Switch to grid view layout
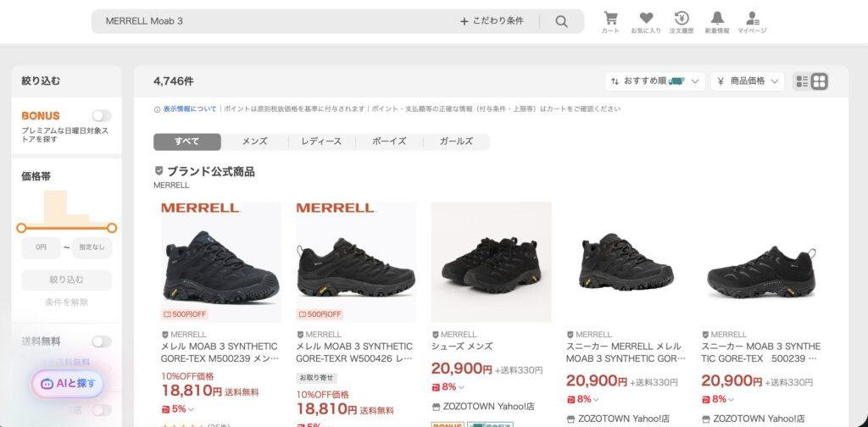The image size is (868, 427). (x=820, y=81)
